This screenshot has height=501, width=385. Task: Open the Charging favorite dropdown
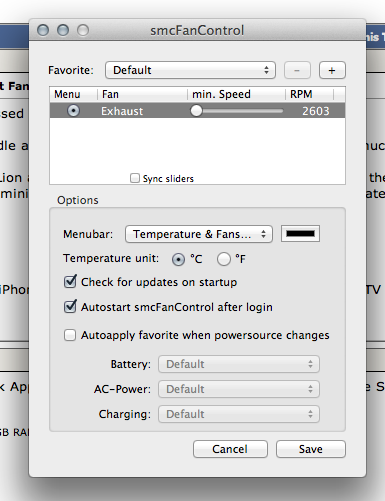click(x=239, y=414)
